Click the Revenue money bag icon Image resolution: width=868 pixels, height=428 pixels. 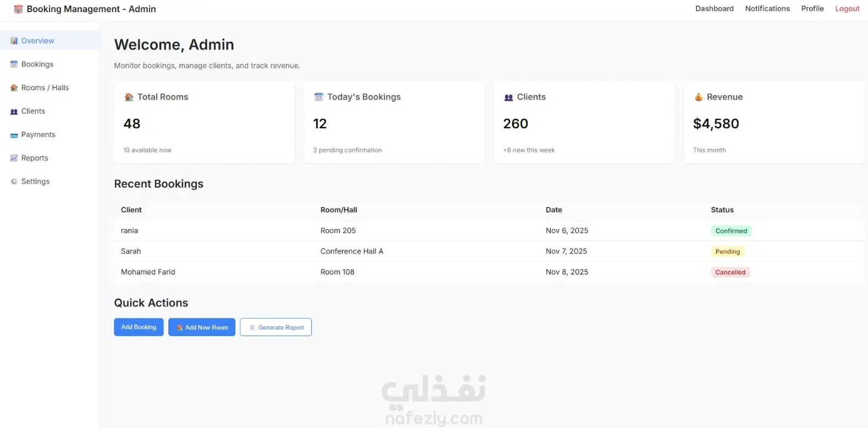tap(699, 97)
